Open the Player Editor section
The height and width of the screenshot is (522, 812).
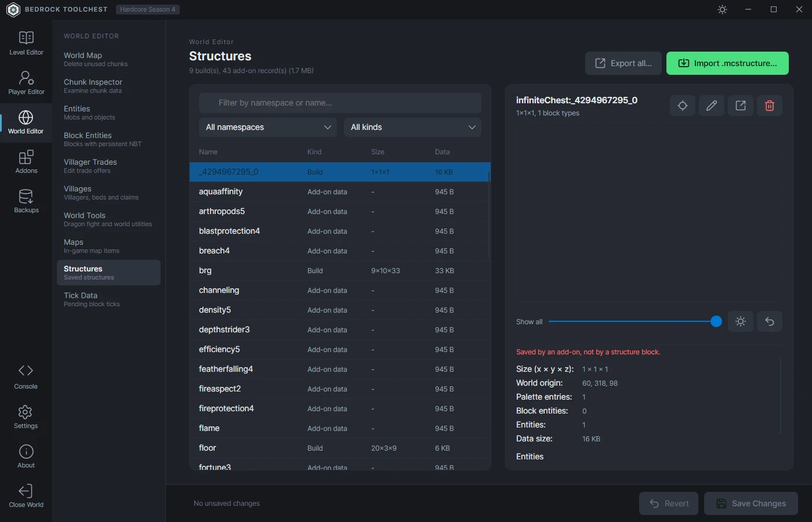pyautogui.click(x=26, y=83)
